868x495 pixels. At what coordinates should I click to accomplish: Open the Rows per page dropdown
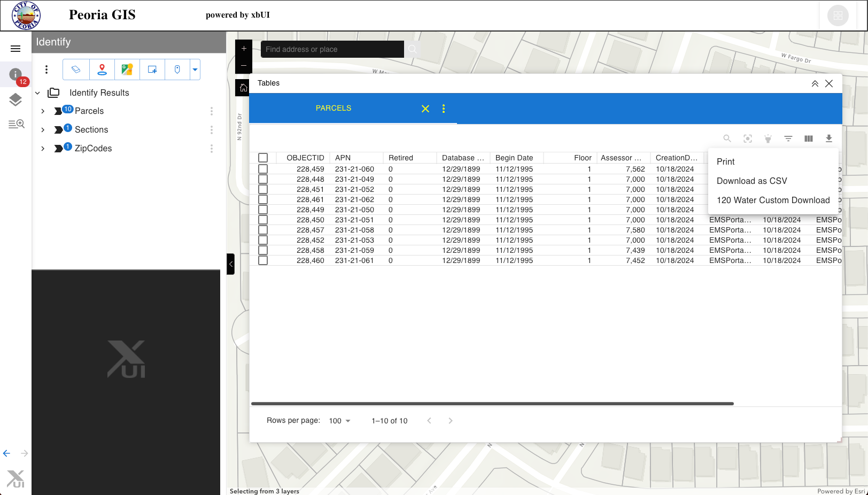(340, 421)
